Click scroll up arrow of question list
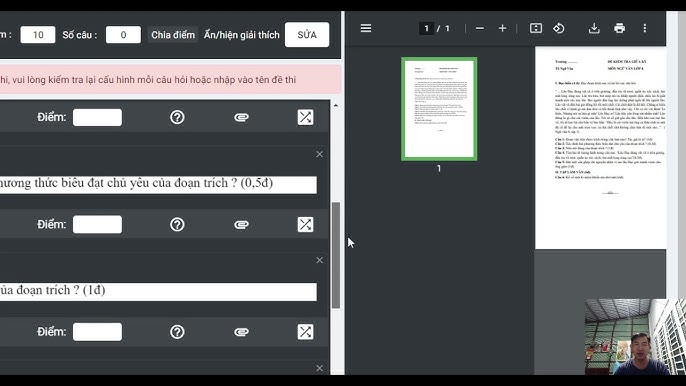The image size is (686, 386). point(336,105)
